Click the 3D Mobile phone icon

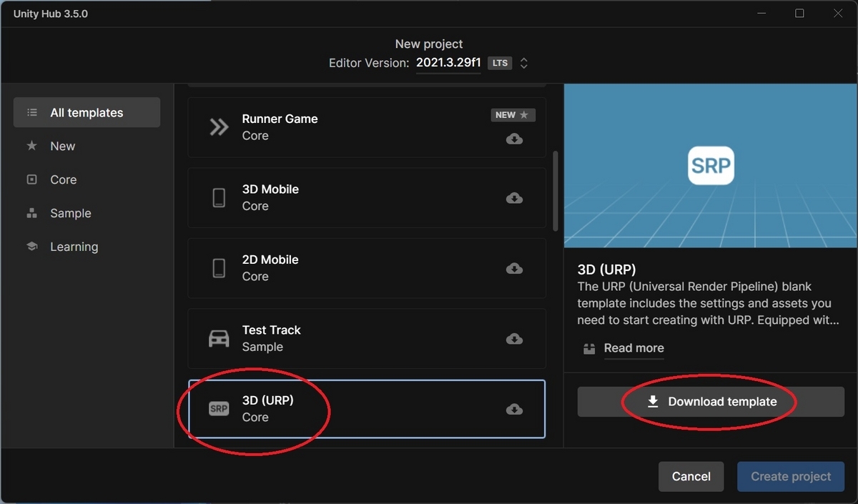click(219, 198)
